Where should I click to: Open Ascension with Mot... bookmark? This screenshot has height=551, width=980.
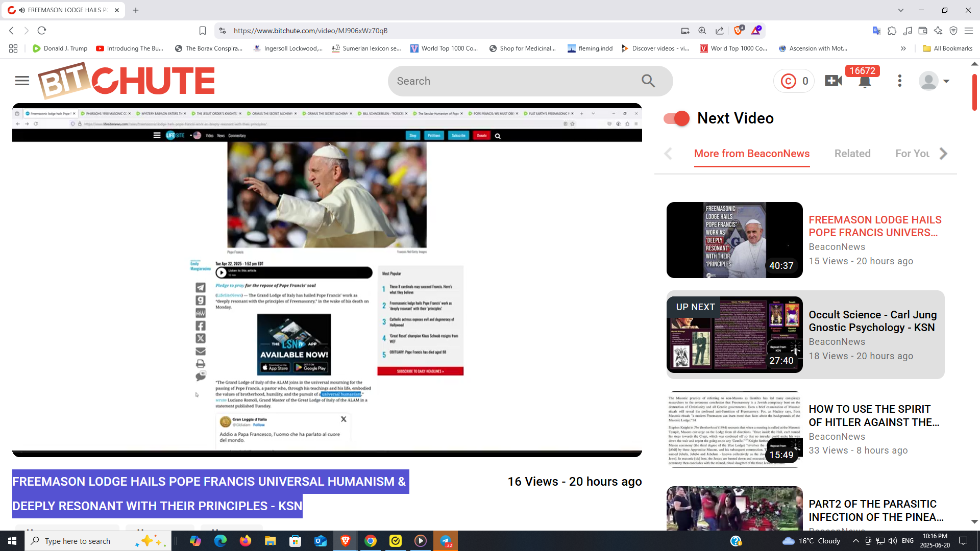[x=813, y=48]
